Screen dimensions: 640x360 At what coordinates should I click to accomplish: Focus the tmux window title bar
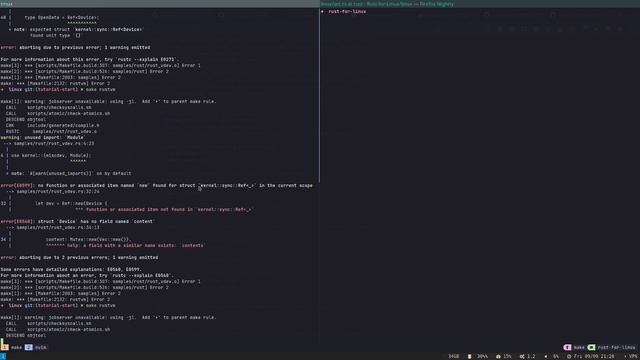click(159, 4)
